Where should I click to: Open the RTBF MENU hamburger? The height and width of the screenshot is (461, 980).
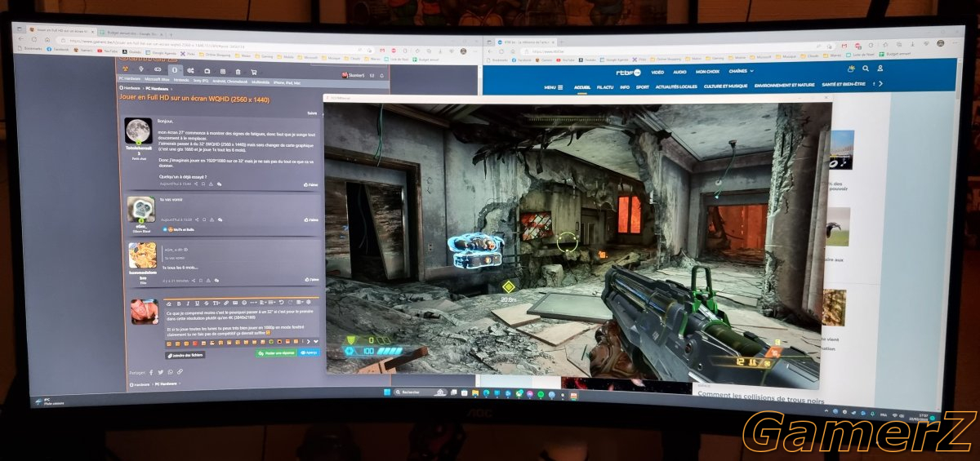553,86
